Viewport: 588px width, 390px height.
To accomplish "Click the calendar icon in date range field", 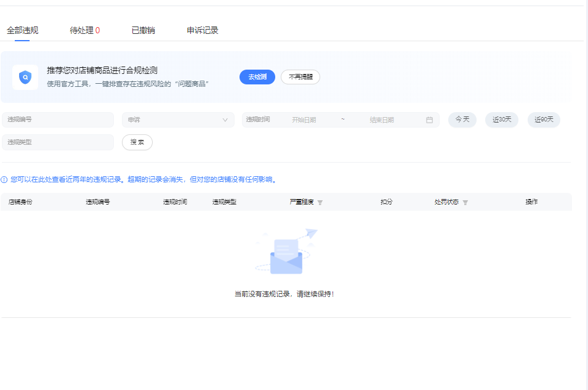I will pos(429,120).
